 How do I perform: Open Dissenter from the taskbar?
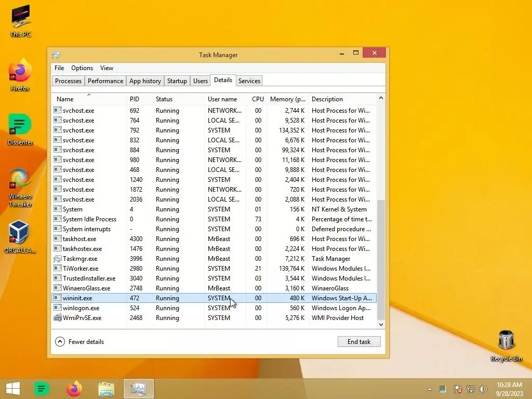(x=42, y=389)
